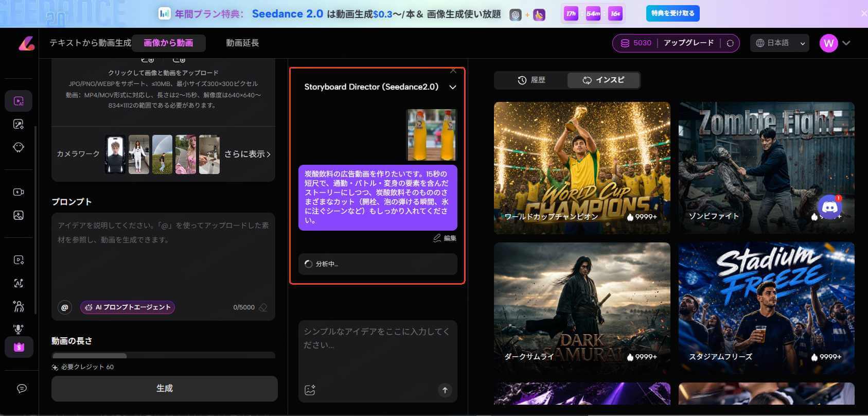868x416 pixels.
Task: Open the feedback chat bubble icon
Action: (22, 389)
